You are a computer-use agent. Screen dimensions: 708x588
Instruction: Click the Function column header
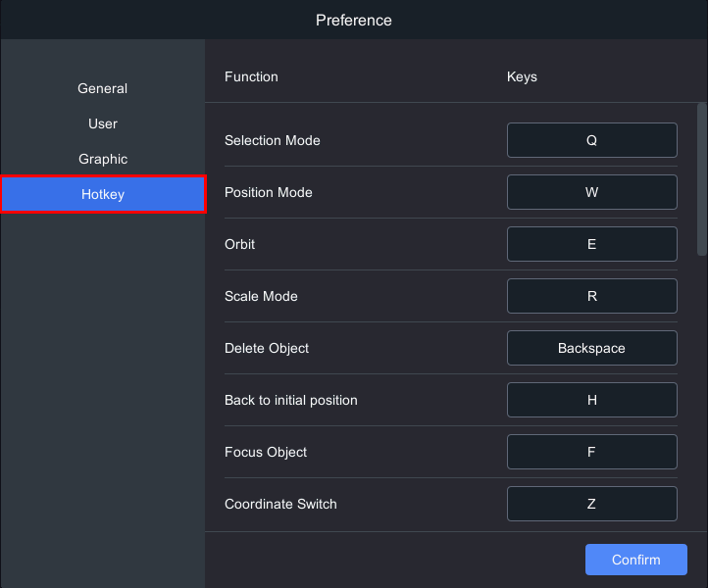pos(251,76)
